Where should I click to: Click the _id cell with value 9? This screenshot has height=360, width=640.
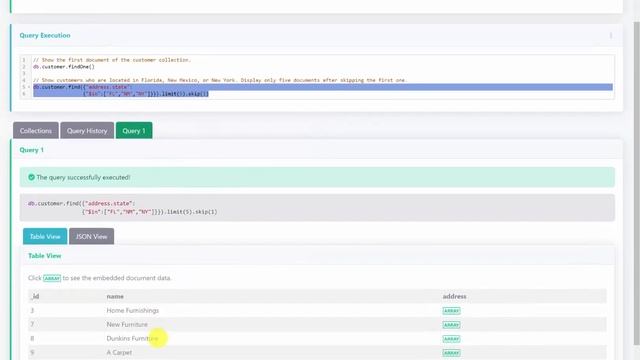coord(32,352)
